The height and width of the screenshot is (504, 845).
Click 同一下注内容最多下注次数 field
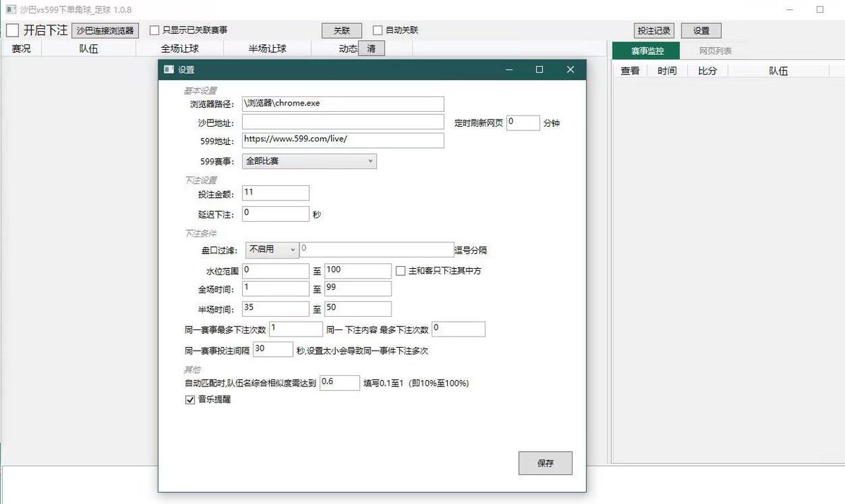click(x=458, y=329)
